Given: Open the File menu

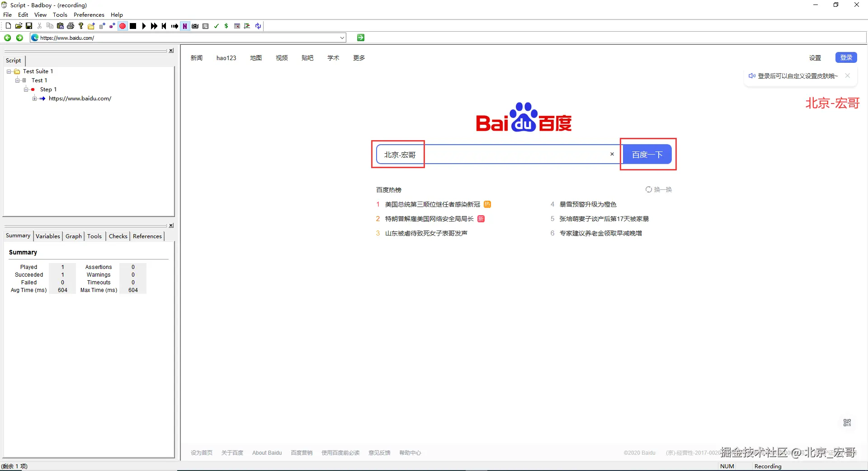Looking at the screenshot, I should (x=8, y=14).
